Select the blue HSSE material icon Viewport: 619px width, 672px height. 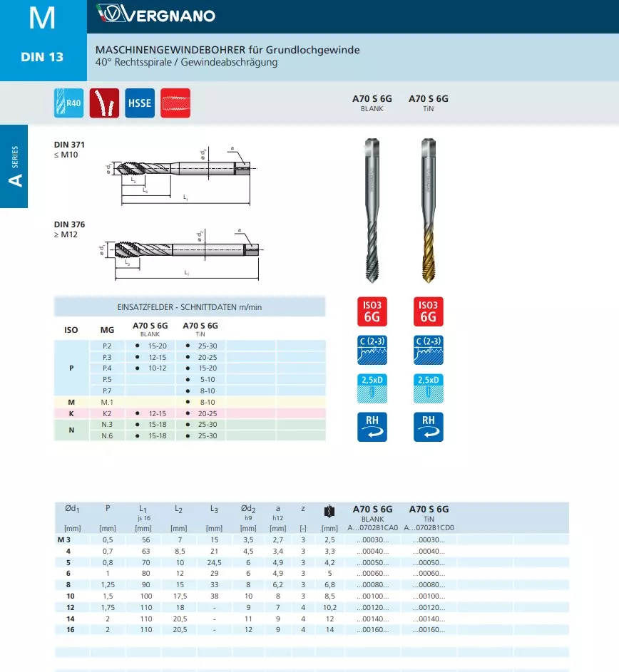pyautogui.click(x=140, y=103)
